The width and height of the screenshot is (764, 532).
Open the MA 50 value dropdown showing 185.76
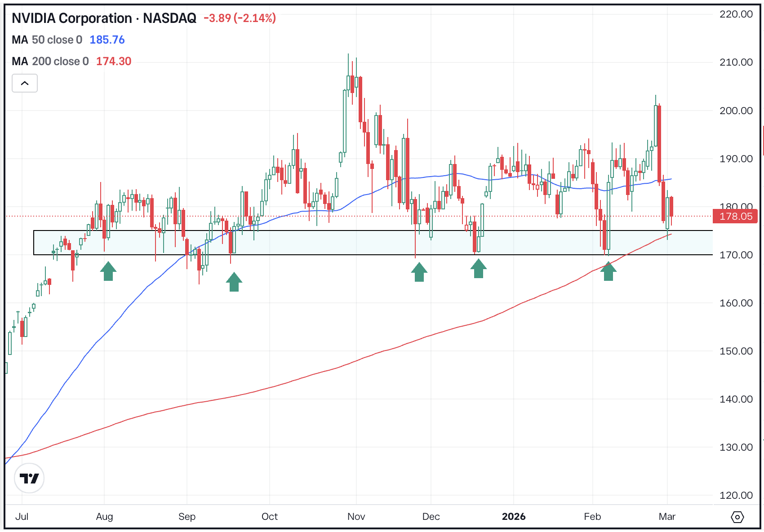[107, 40]
